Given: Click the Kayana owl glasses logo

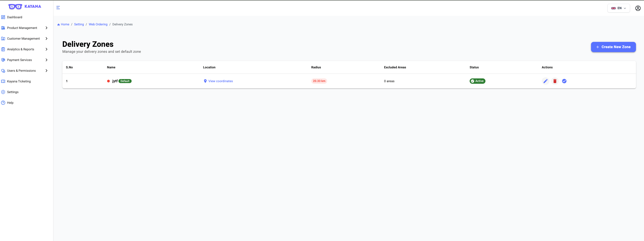Looking at the screenshot, I should click(15, 6).
